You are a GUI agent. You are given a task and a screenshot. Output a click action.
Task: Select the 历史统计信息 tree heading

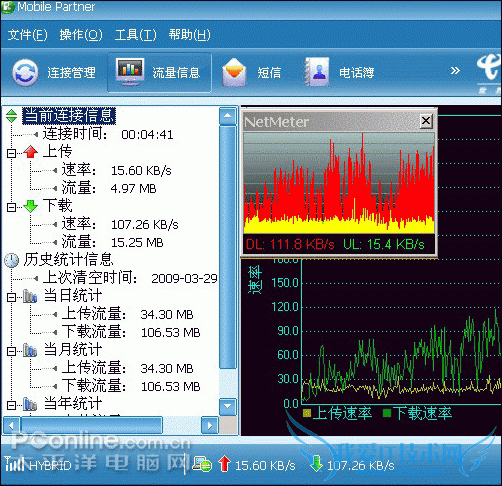(x=69, y=260)
